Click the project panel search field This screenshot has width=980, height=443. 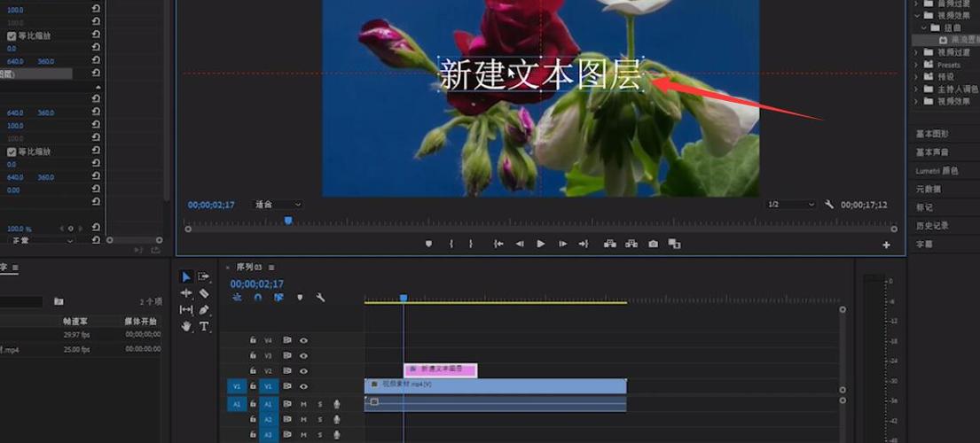[x=21, y=302]
